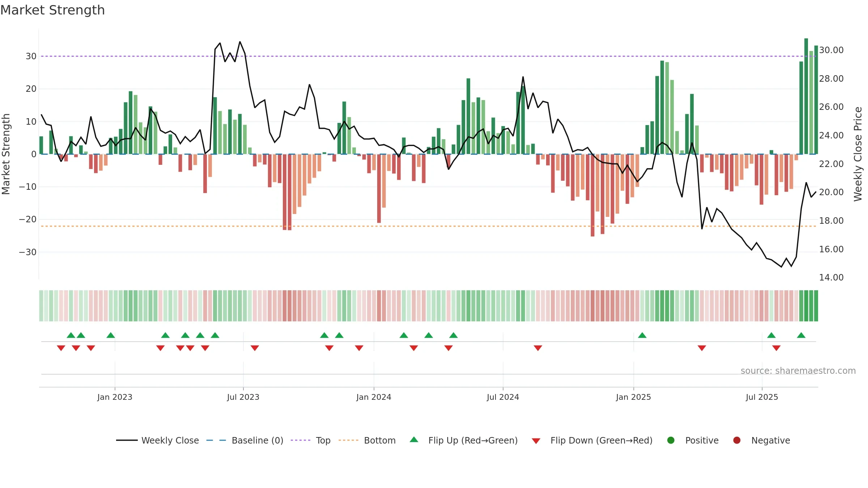Toggle the Baseline (0) legend entry
Viewport: 868px width, 488px height.
pyautogui.click(x=245, y=440)
